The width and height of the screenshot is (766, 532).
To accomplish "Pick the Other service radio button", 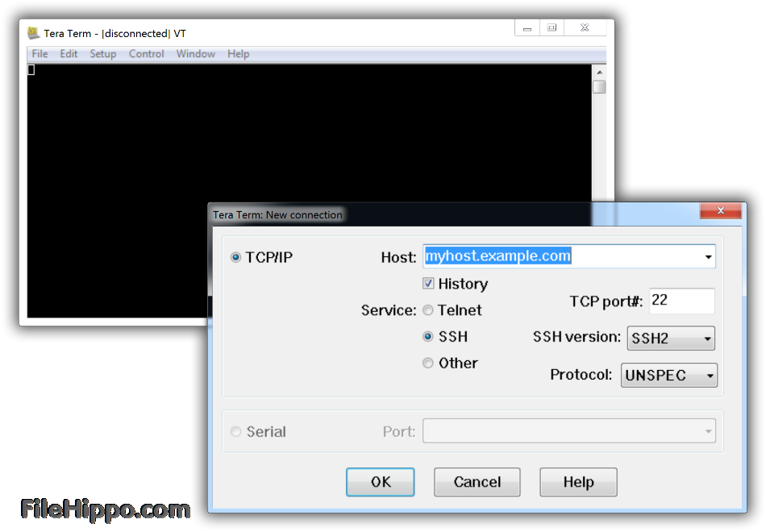I will click(x=428, y=364).
